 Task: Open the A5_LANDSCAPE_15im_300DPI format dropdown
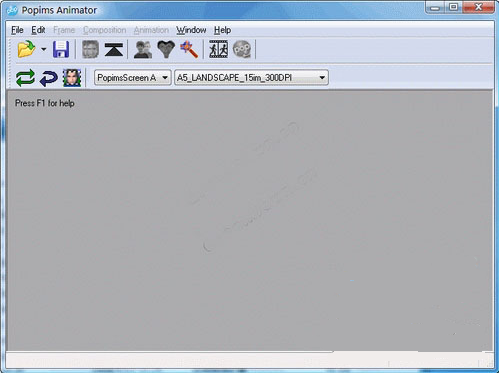251,78
